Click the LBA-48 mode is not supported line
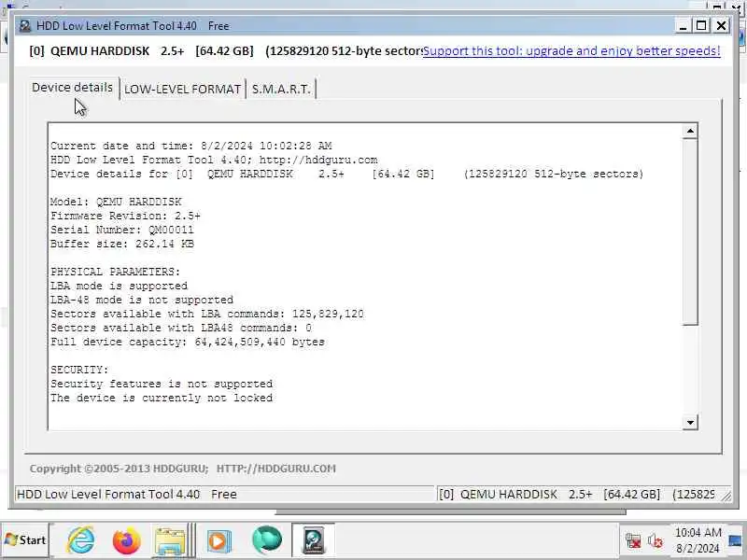The image size is (747, 560). [x=142, y=300]
